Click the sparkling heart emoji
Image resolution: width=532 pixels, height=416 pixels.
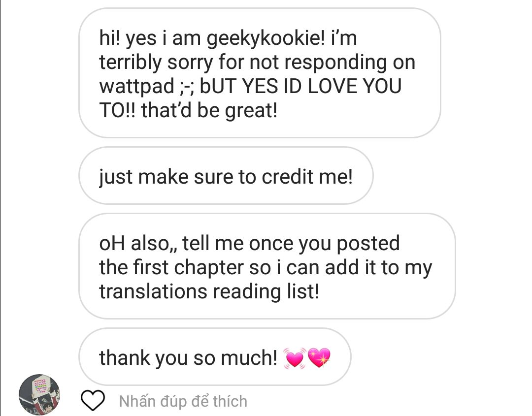[319, 358]
